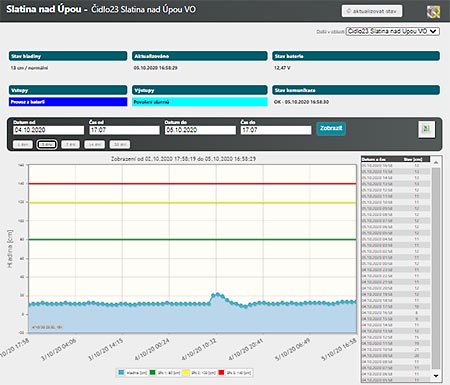Click the table scrollbar up arrow
Image resolution: width=450 pixels, height=385 pixels.
point(436,162)
